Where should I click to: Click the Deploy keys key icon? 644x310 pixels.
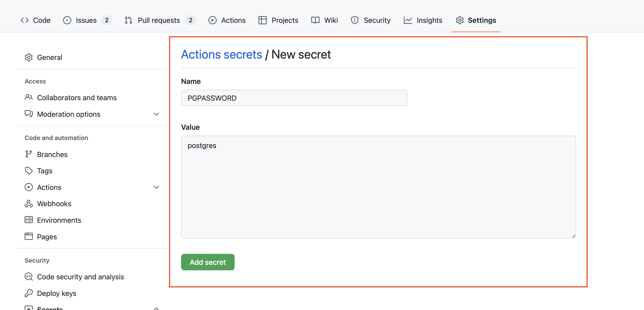pyautogui.click(x=28, y=293)
